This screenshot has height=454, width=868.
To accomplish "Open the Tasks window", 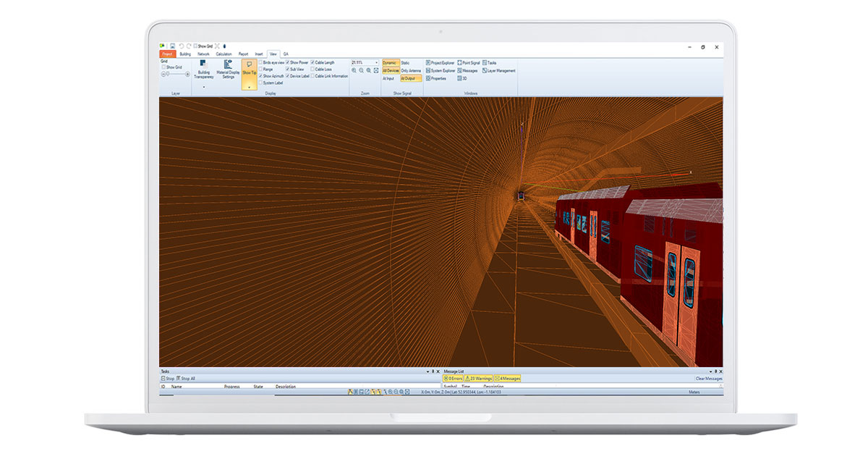I will coord(490,62).
